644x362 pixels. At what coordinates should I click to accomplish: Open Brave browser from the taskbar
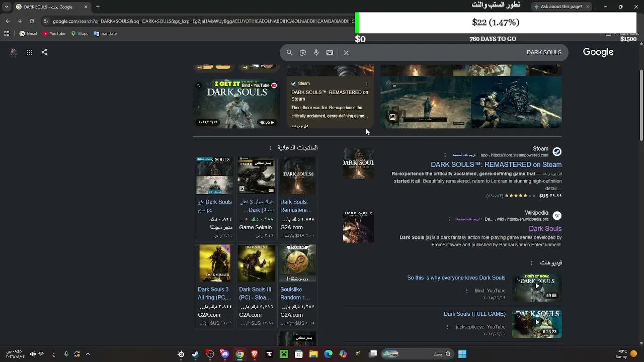click(x=255, y=354)
